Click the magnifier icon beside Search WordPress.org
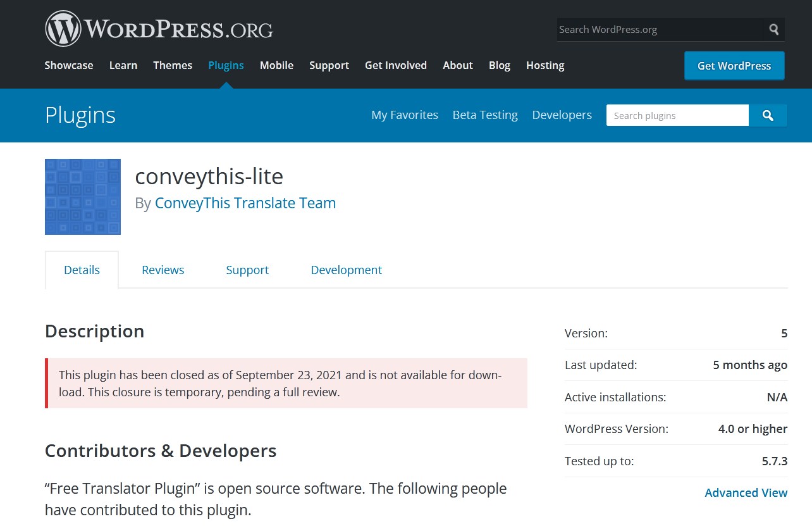Viewport: 812px width, 526px height. click(774, 30)
